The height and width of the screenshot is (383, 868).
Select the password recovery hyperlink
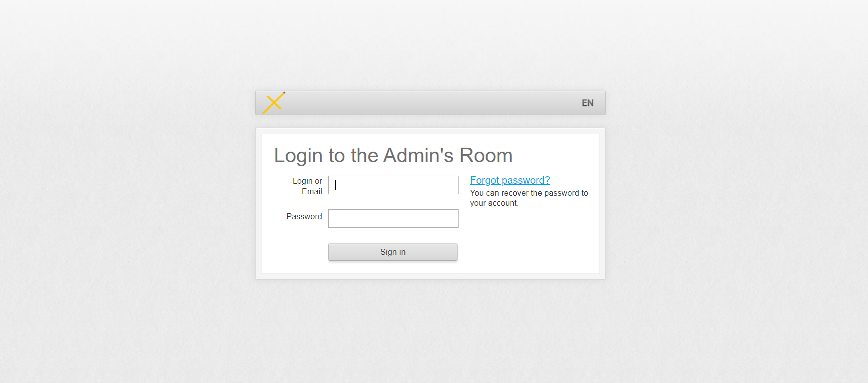pos(510,180)
